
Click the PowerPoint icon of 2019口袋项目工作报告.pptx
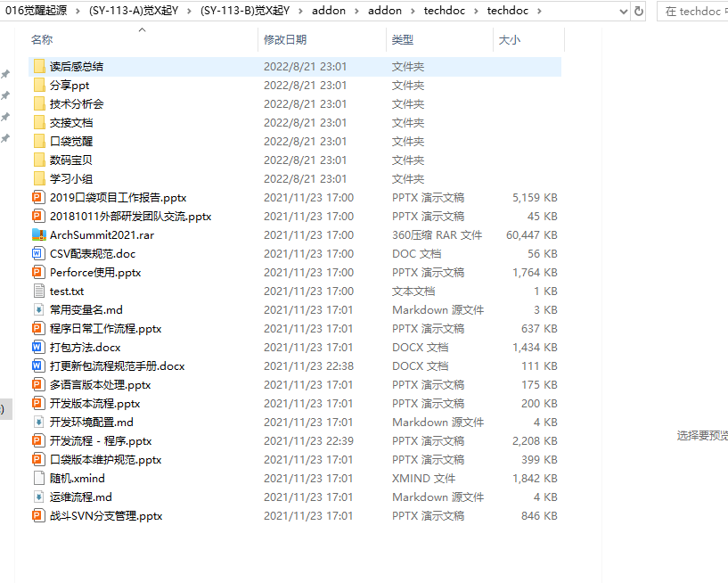click(x=39, y=197)
